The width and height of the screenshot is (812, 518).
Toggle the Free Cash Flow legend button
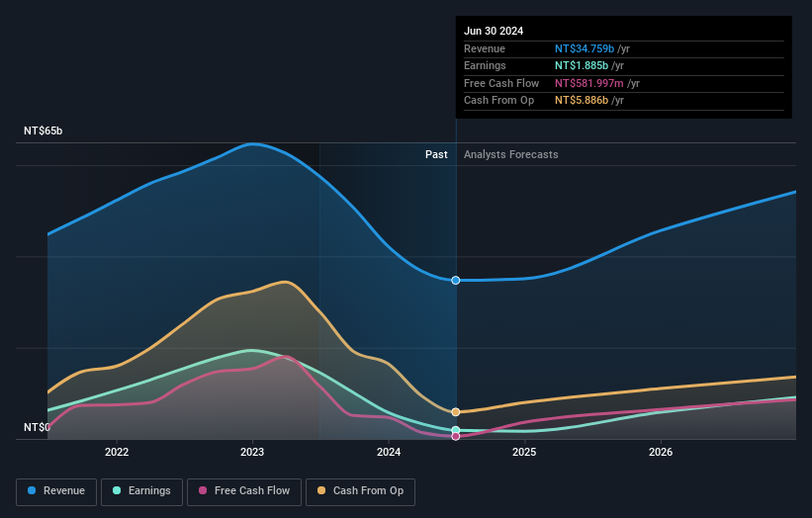point(244,491)
